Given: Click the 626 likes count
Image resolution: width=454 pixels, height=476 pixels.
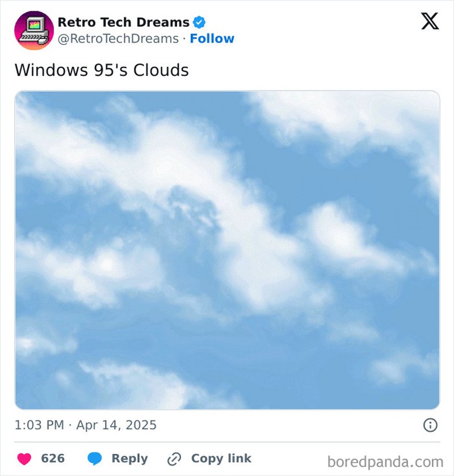Looking at the screenshot, I should tap(53, 458).
